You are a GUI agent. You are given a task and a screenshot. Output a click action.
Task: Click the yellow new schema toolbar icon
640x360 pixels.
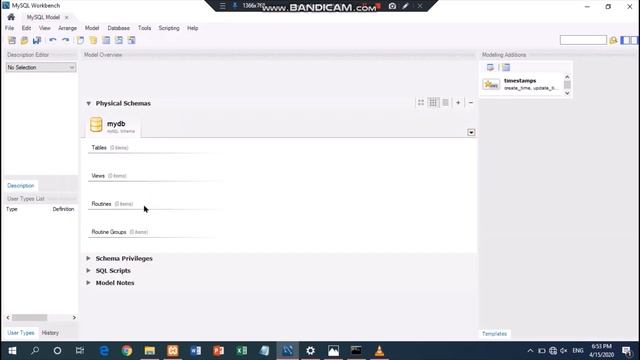(x=93, y=40)
